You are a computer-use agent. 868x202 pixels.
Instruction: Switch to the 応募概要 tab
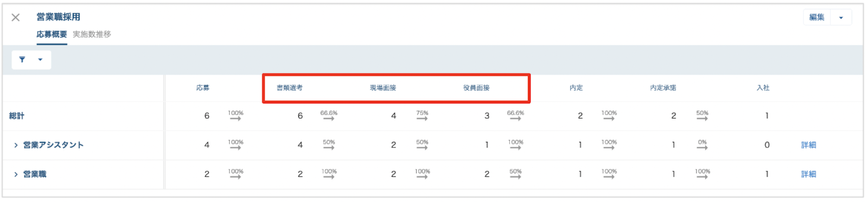tap(52, 34)
